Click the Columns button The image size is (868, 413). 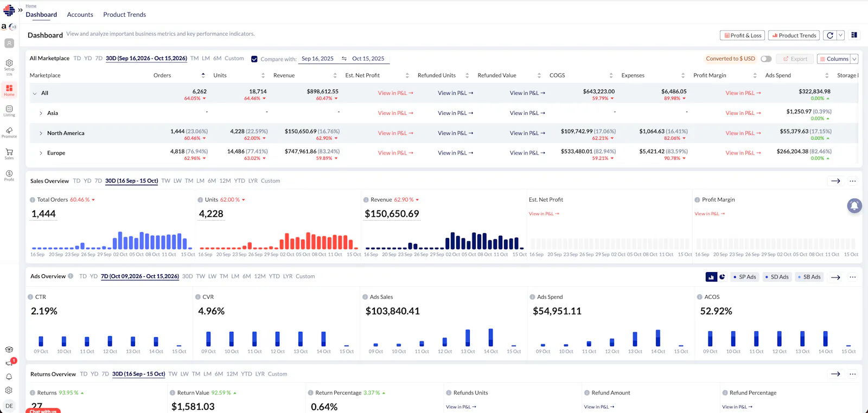point(834,59)
